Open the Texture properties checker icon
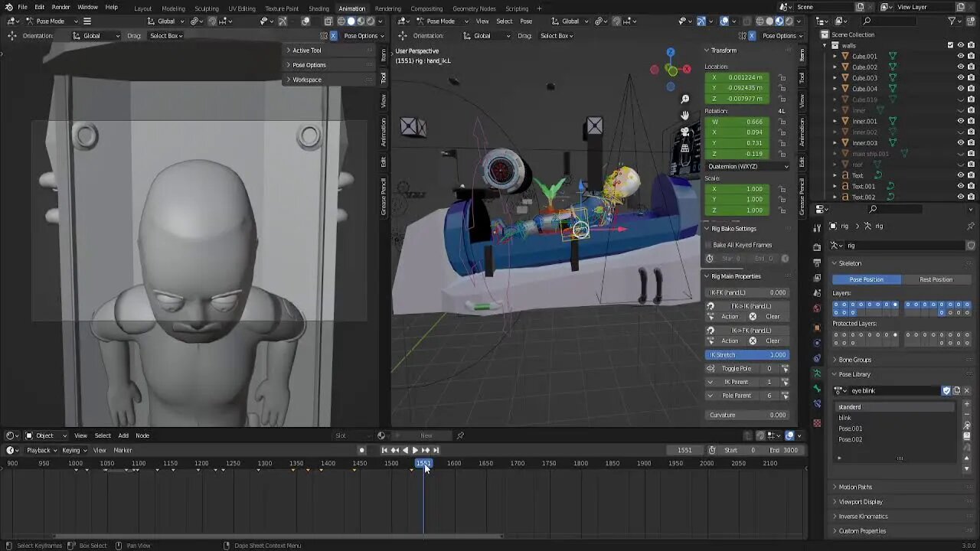The width and height of the screenshot is (980, 551). pyautogui.click(x=817, y=422)
